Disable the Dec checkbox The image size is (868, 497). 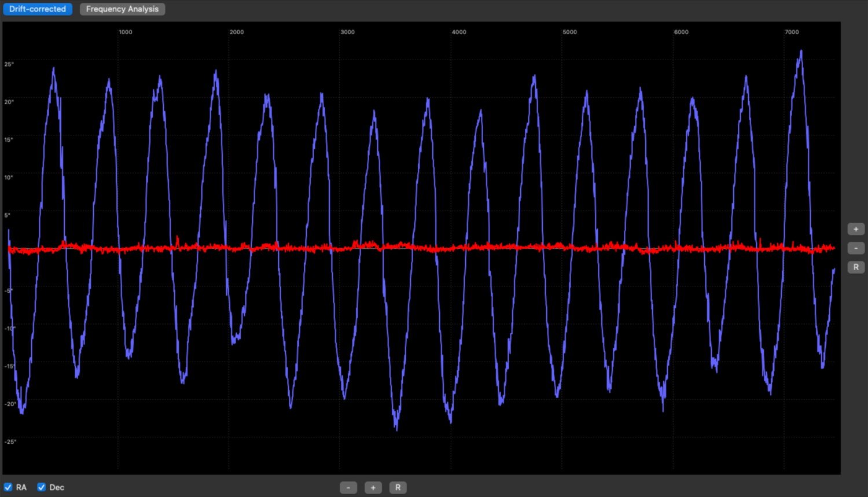(x=41, y=487)
